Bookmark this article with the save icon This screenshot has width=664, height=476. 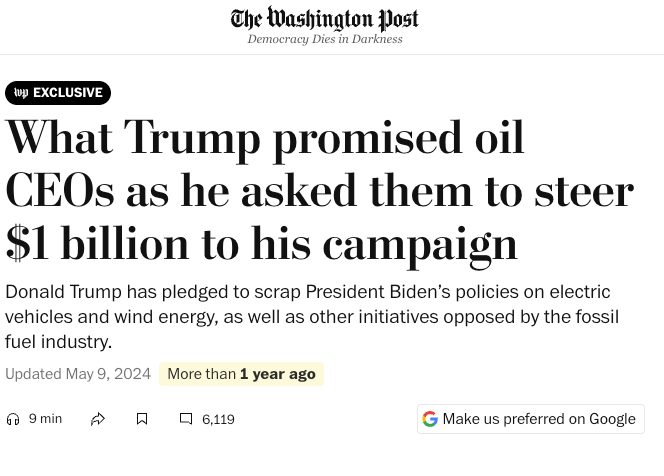pos(142,419)
